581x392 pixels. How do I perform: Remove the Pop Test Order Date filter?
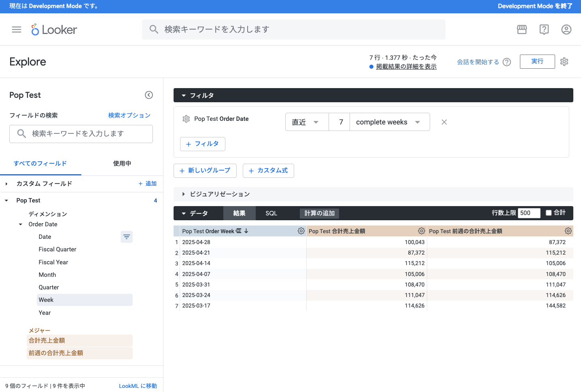click(444, 122)
